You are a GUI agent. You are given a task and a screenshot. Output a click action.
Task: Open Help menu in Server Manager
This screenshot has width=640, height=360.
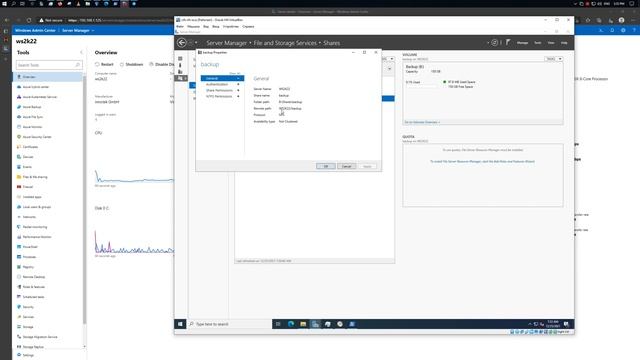pyautogui.click(x=564, y=42)
